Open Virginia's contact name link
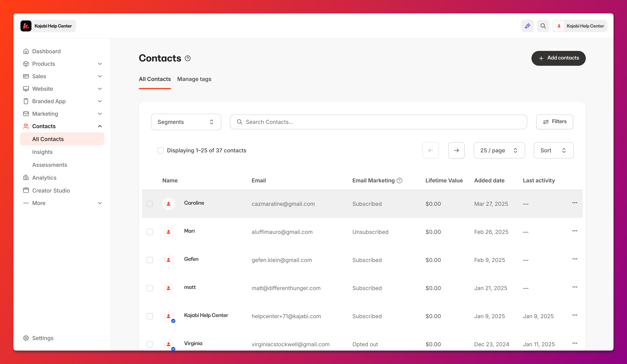 pyautogui.click(x=193, y=343)
